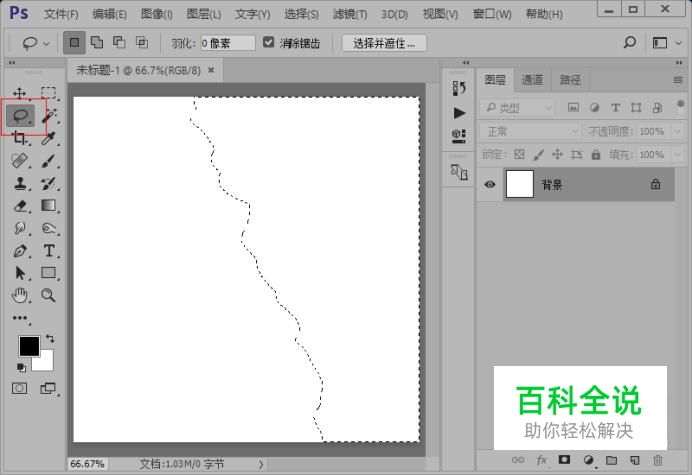Screen dimensions: 692x475
Task: Open the Edit menu
Action: tap(109, 15)
